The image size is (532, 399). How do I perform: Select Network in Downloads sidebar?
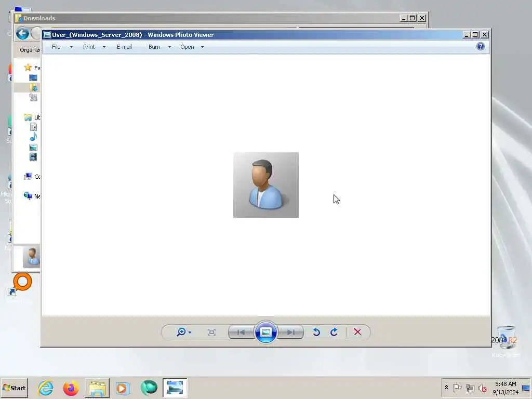coord(32,196)
